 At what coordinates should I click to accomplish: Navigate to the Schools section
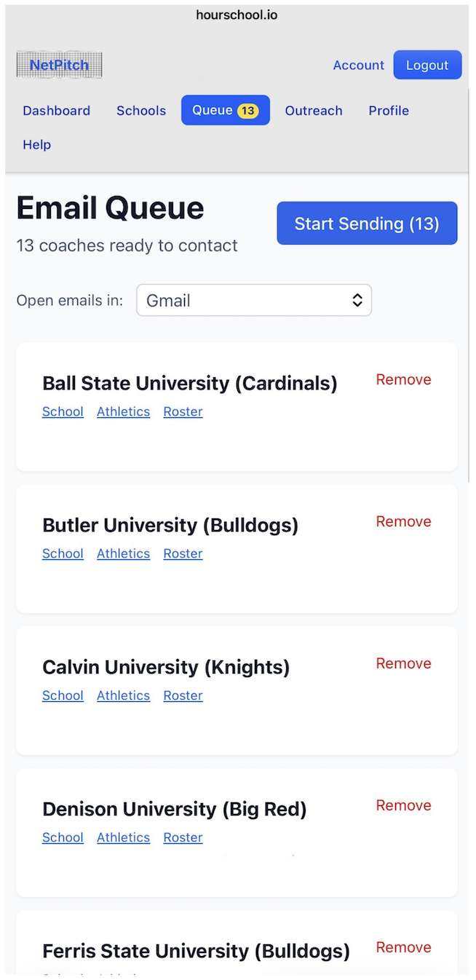point(140,110)
